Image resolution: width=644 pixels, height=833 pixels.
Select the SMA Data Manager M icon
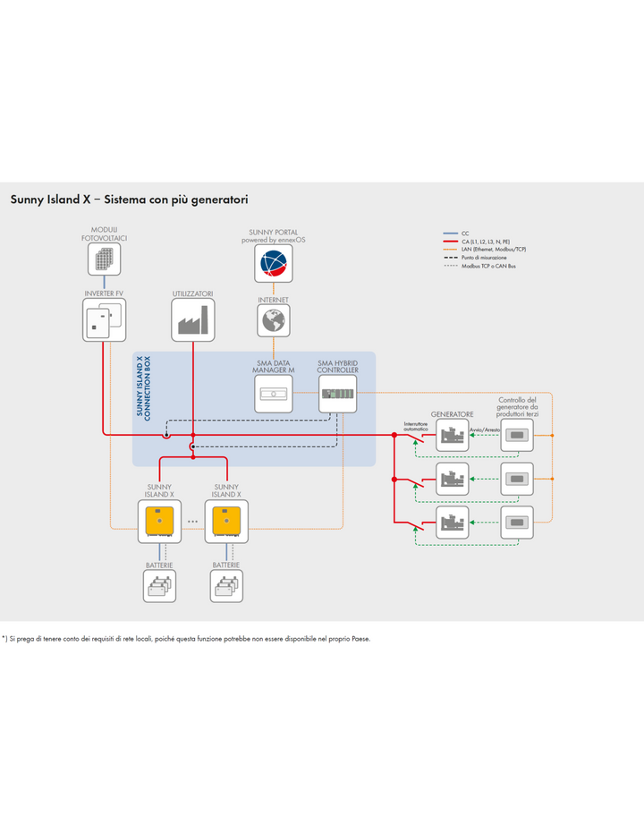(274, 395)
